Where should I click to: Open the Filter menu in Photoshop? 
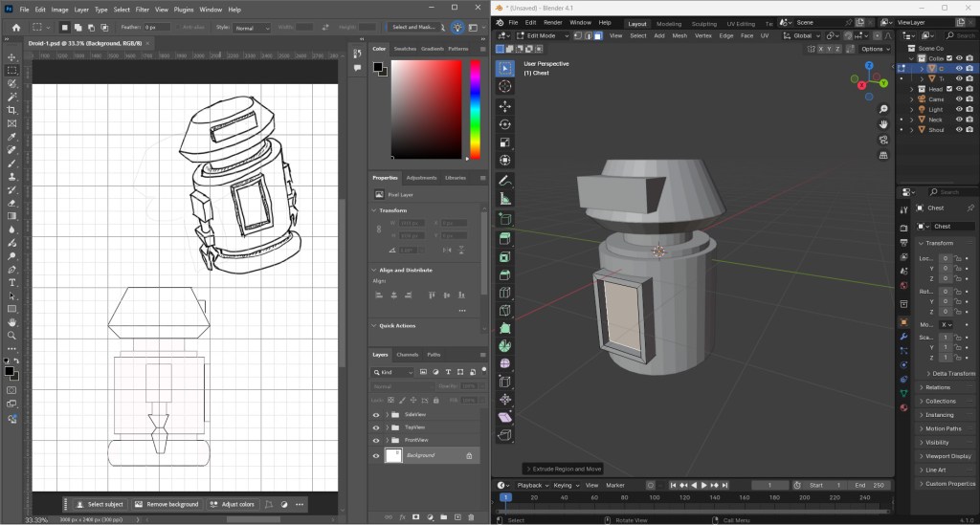click(x=142, y=10)
